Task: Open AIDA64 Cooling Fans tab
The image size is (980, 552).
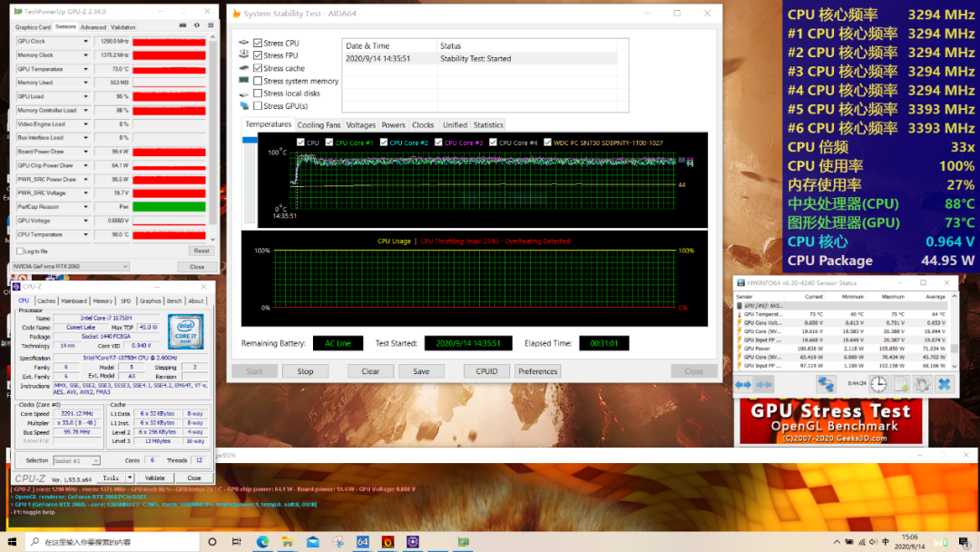Action: pos(318,125)
